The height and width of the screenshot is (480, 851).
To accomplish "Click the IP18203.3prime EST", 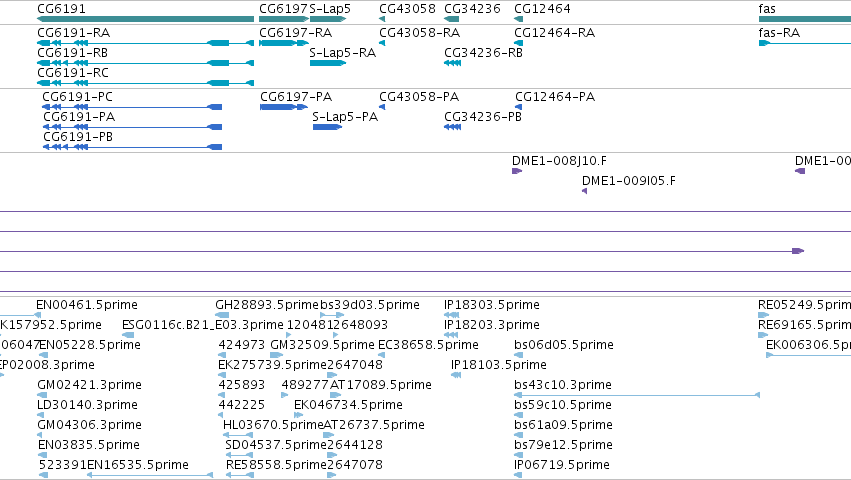I will point(452,335).
